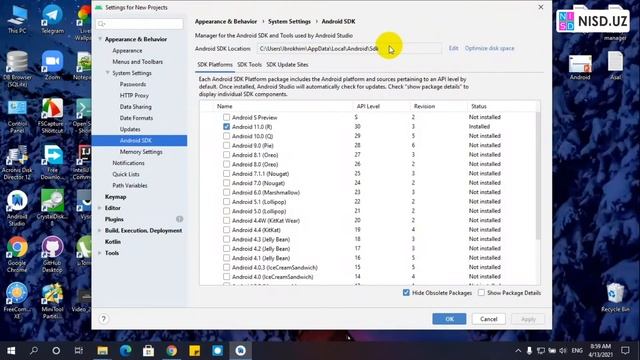The image size is (640, 360).
Task: Open Recycle Bin on desktop
Action: (615, 297)
